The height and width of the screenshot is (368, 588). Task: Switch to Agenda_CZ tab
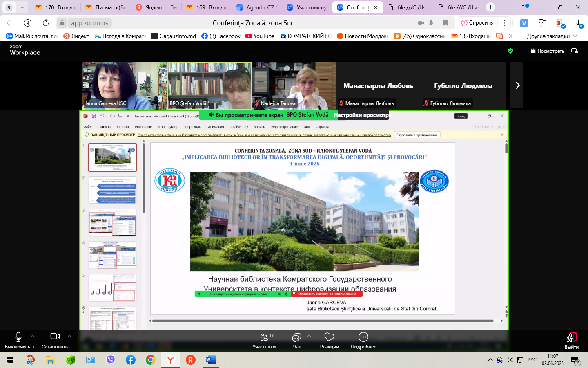point(257,7)
